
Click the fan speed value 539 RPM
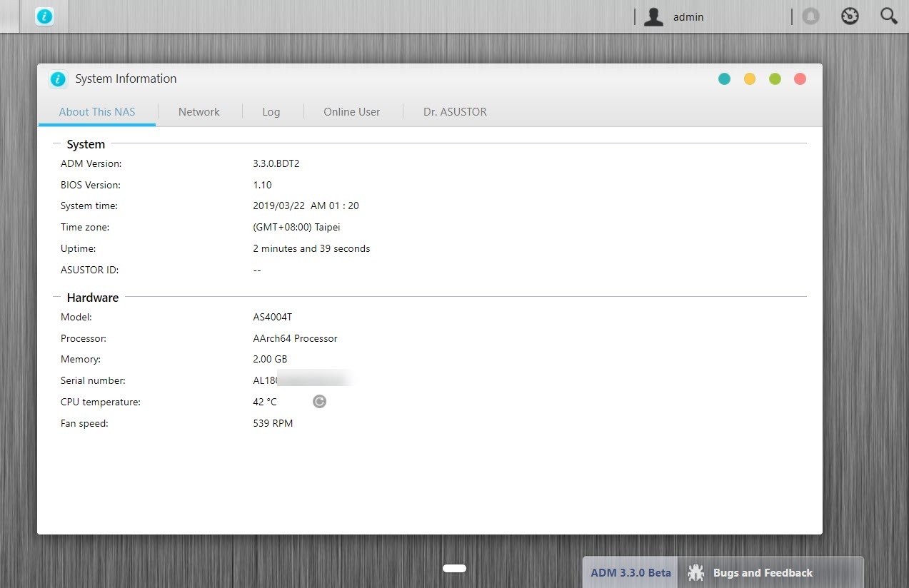(x=273, y=423)
